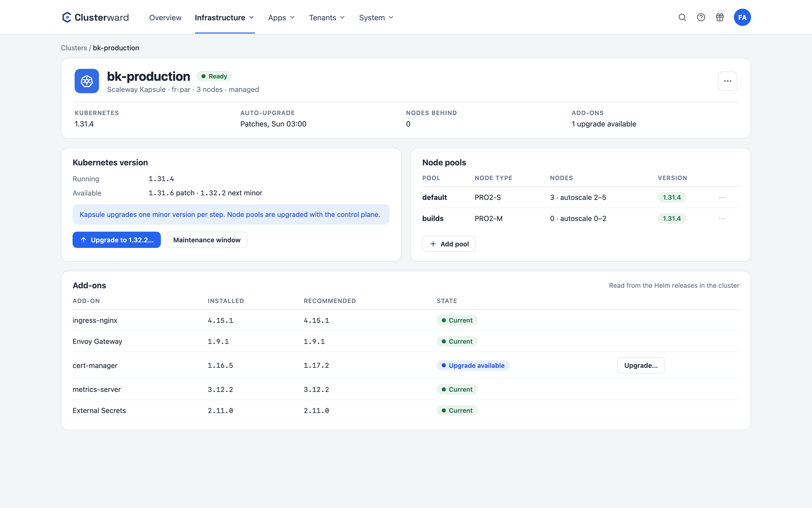Click the cert-manager add-on name
This screenshot has width=812, height=508.
click(x=95, y=366)
